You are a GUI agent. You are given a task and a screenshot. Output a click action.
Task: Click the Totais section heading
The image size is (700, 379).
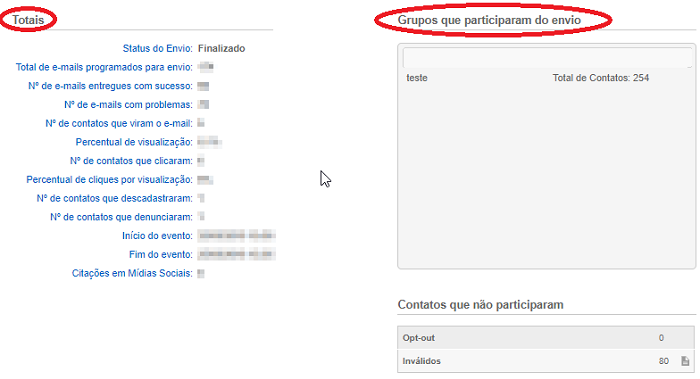click(28, 20)
